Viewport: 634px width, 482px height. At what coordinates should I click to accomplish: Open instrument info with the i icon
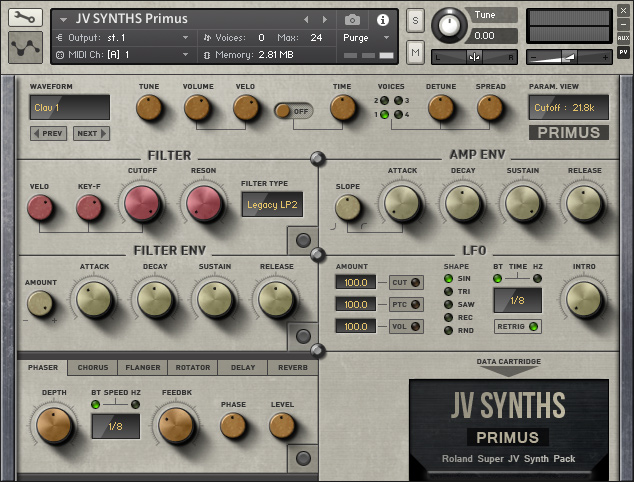click(383, 20)
